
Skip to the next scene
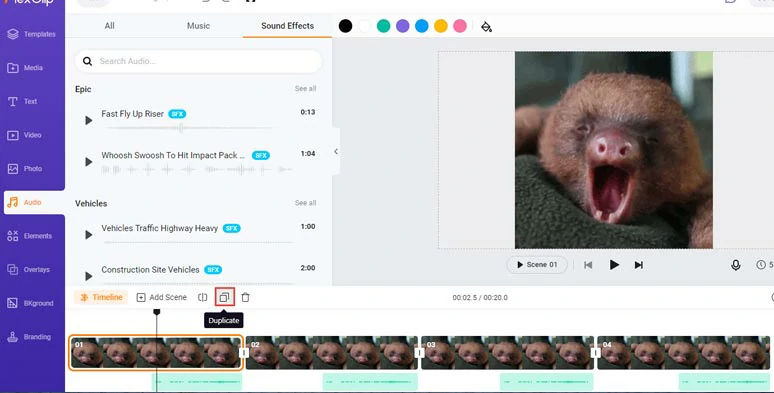[x=639, y=265]
